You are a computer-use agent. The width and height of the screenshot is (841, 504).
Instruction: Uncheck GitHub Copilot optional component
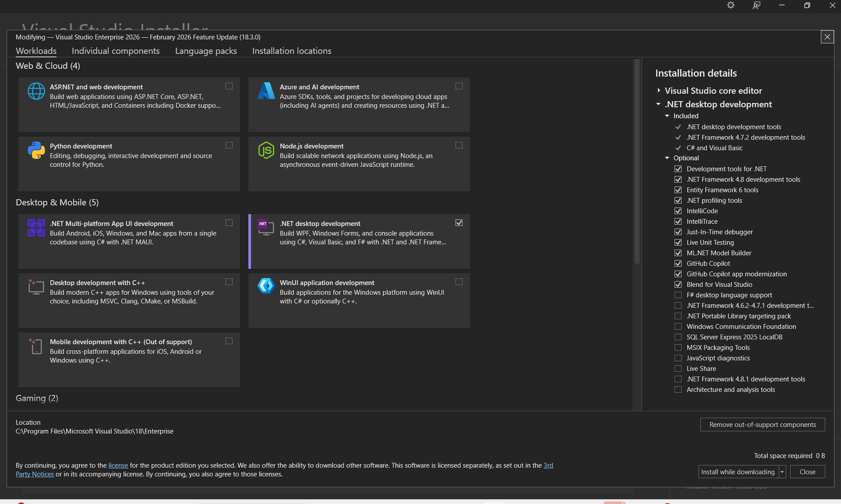(678, 263)
